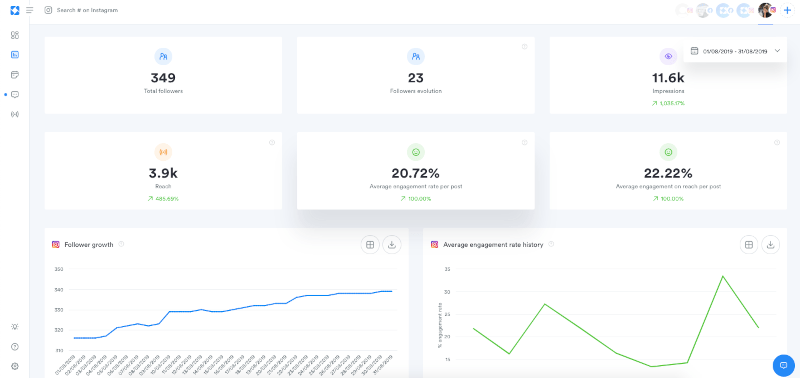The height and width of the screenshot is (378, 802).
Task: Open info icon beside Average engagement rate history
Action: tap(551, 244)
